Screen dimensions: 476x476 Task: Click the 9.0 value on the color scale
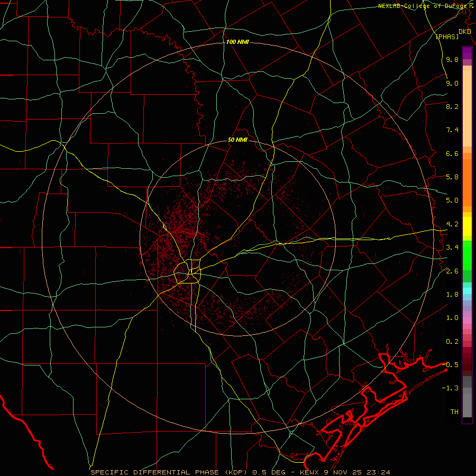(x=452, y=83)
